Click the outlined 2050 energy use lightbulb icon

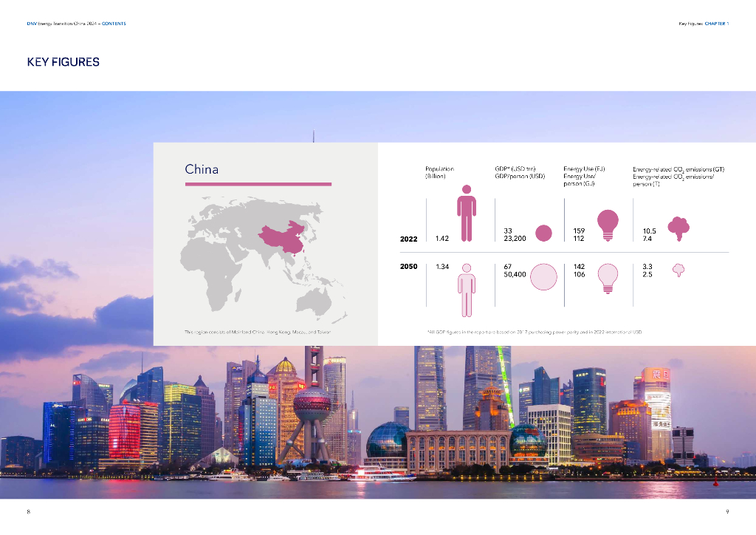tap(608, 279)
